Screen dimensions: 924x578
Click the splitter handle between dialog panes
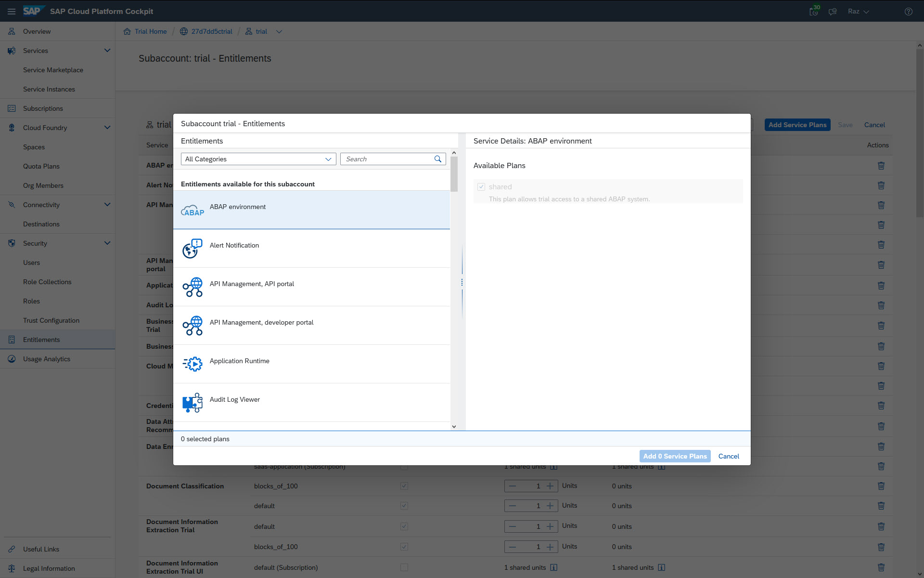(x=462, y=282)
